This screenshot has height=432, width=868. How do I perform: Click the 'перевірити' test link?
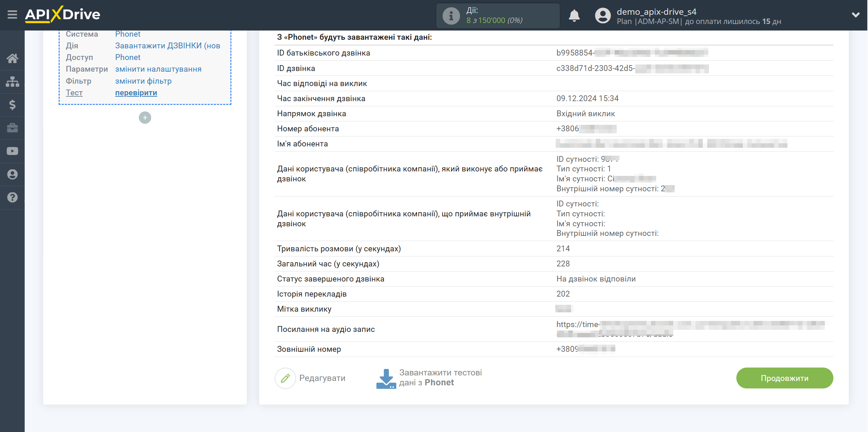pyautogui.click(x=136, y=93)
